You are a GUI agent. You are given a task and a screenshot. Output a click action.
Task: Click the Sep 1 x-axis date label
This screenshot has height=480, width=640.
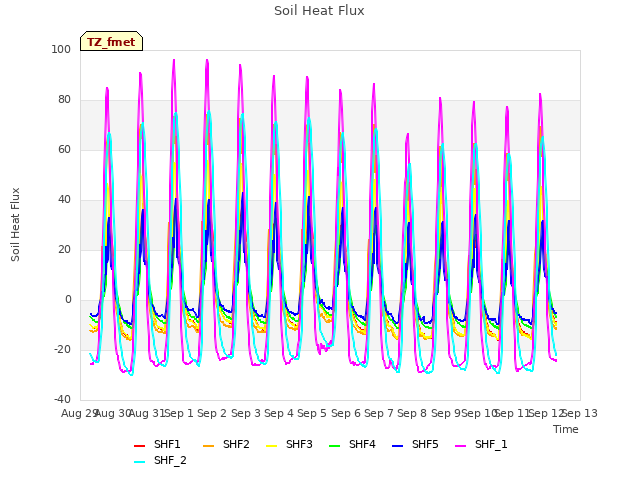[x=179, y=413]
